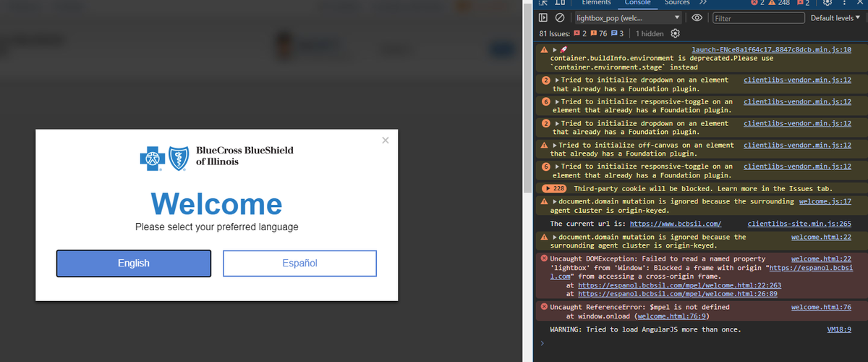Screen dimensions: 868x362
Task: Open the VM18:9 source link
Action: pos(839,329)
